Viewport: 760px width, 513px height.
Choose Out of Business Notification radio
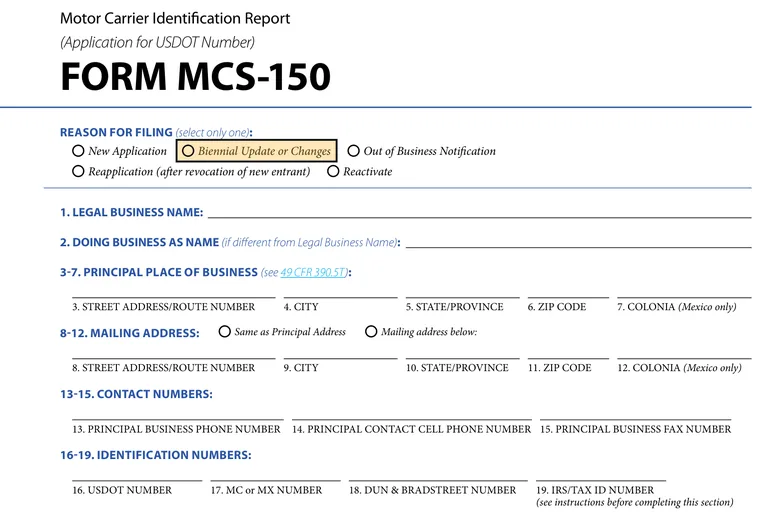coord(353,151)
